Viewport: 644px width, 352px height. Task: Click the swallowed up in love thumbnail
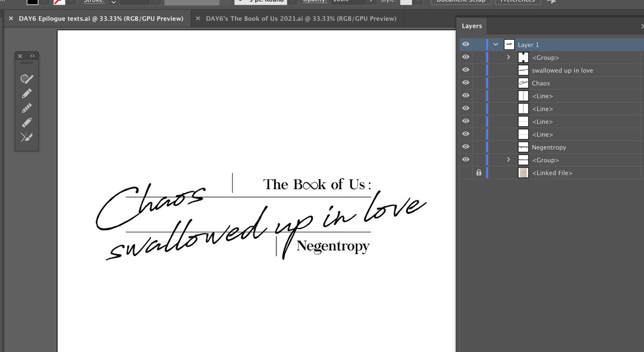pos(523,70)
